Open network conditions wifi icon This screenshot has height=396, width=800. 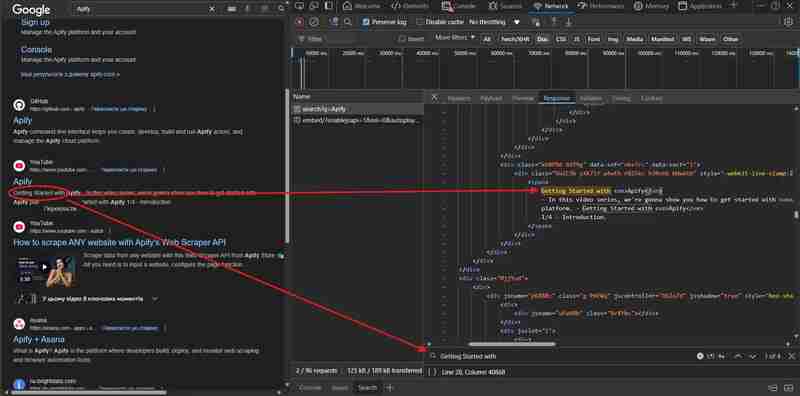point(535,22)
